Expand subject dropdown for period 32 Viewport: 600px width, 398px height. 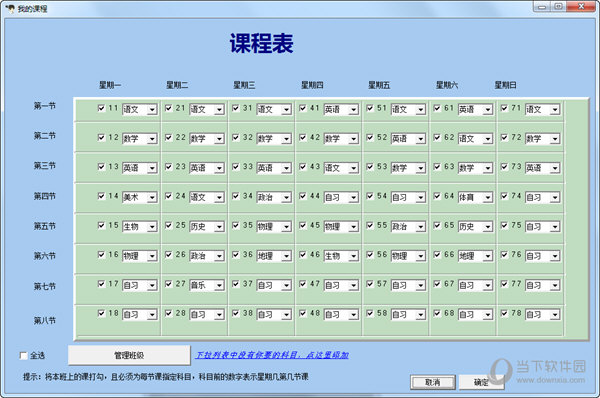point(287,139)
